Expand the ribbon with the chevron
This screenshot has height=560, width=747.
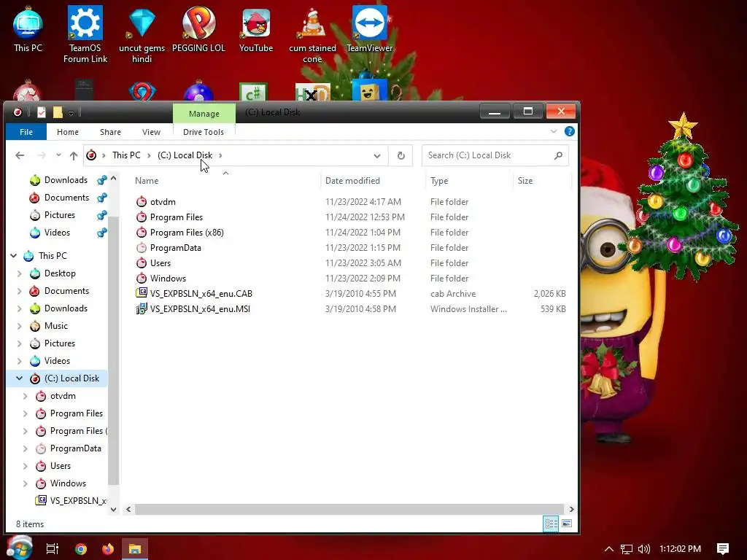coord(554,131)
